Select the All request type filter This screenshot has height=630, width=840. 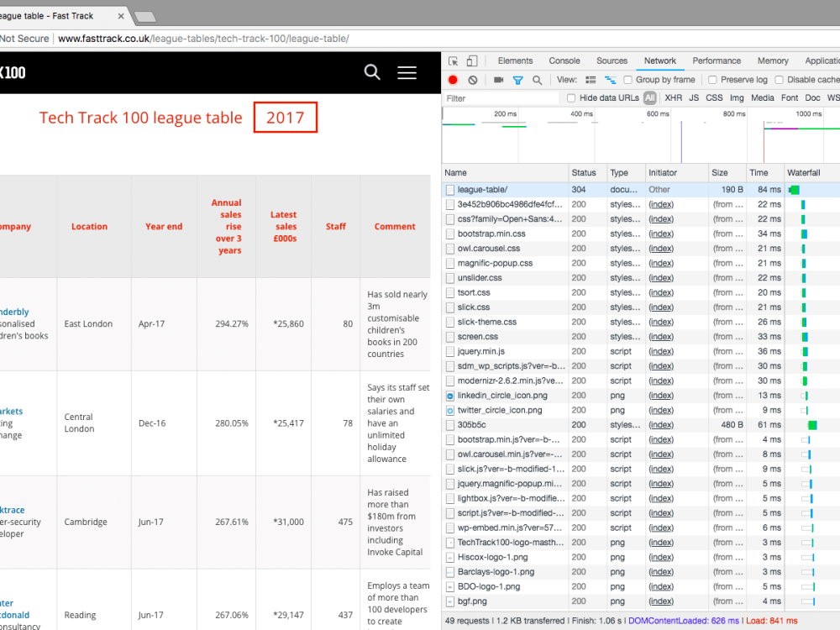point(650,98)
